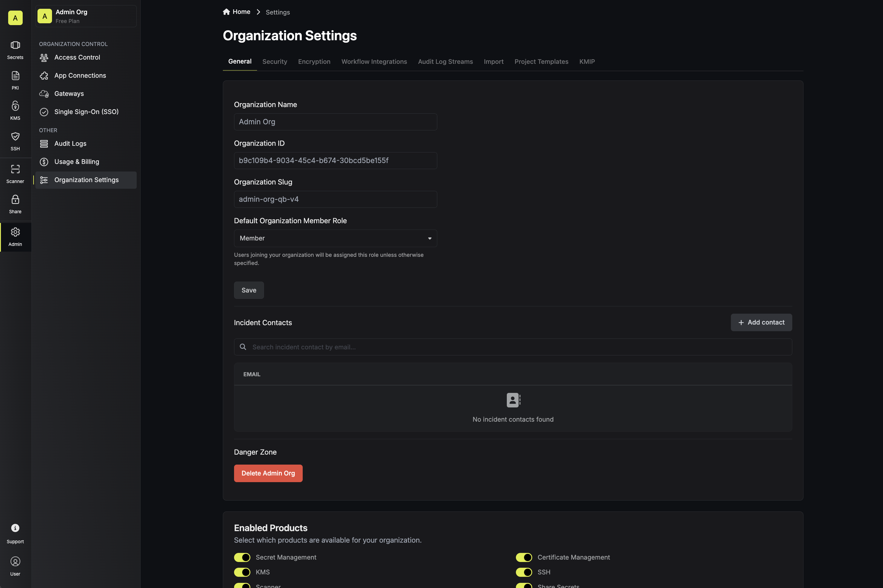Switch to the KMIP tab
Image resolution: width=883 pixels, height=588 pixels.
[587, 61]
